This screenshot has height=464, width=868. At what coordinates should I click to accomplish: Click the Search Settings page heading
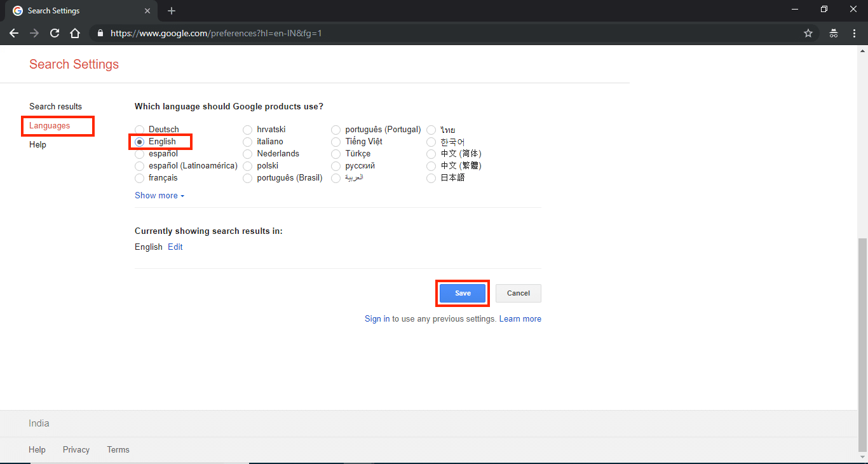pos(74,64)
